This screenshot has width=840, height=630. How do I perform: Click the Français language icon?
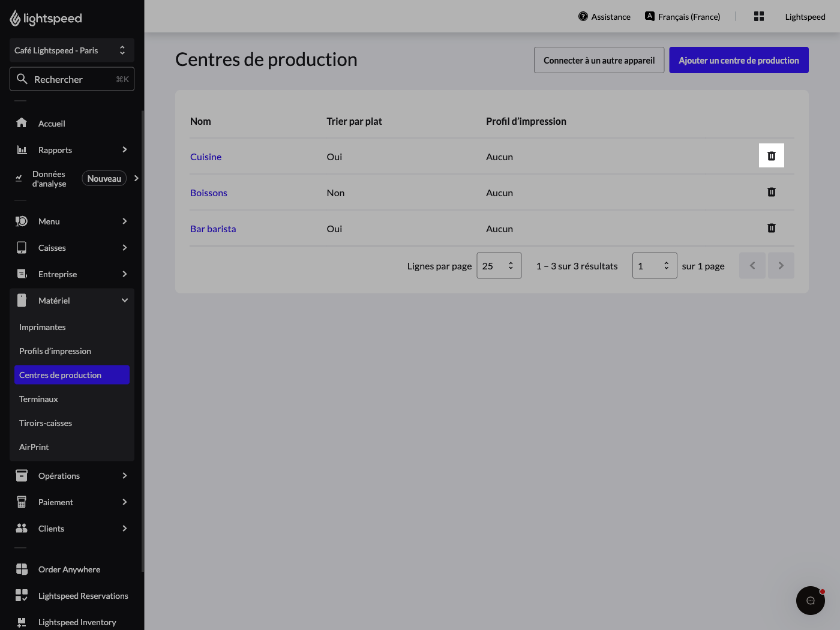point(650,16)
